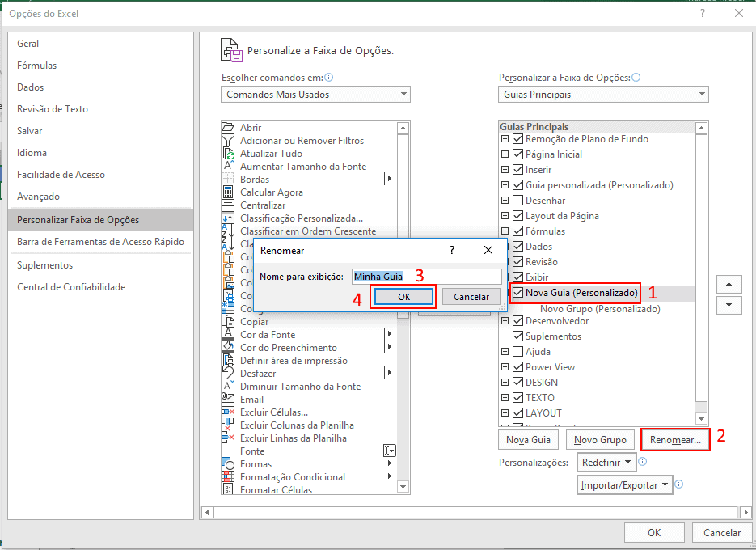Select the Copiar command icon

pos(230,321)
